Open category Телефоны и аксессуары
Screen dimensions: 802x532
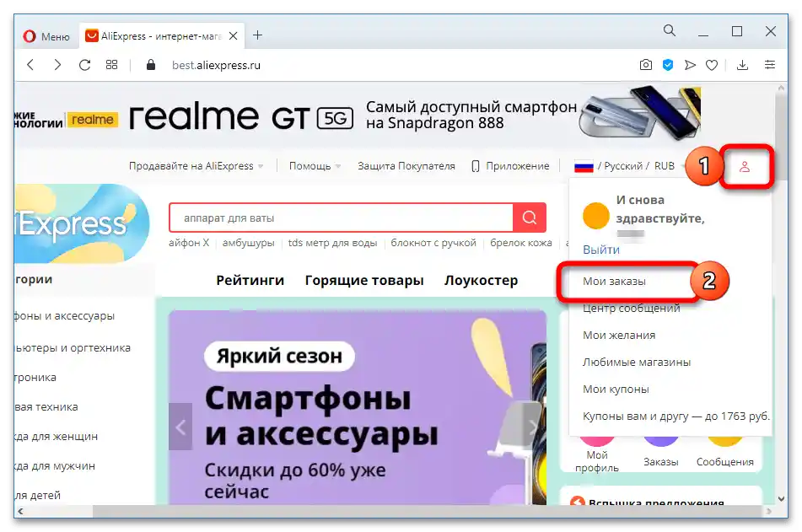click(64, 316)
